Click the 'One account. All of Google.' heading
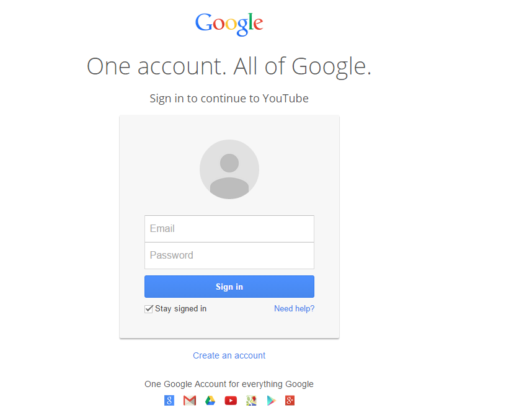This screenshot has width=532, height=410. [229, 66]
